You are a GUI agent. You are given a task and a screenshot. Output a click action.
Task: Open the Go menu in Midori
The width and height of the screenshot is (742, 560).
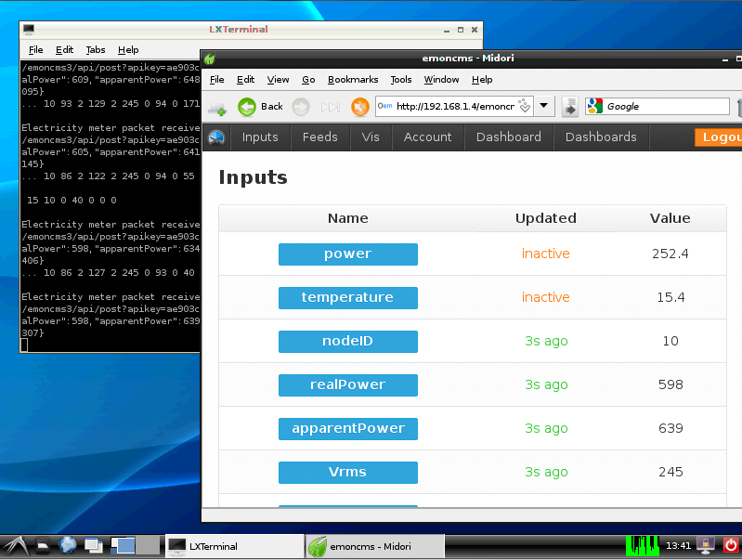308,80
